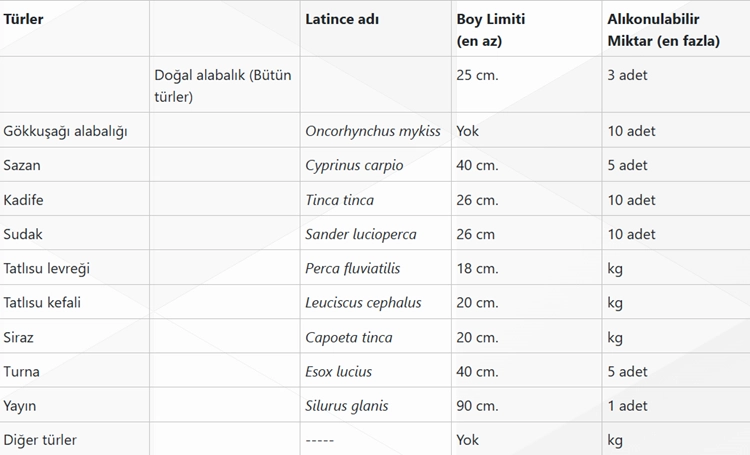Click the "Boy Limiti (en az)" header
Screen dimensions: 750x455
(x=491, y=30)
